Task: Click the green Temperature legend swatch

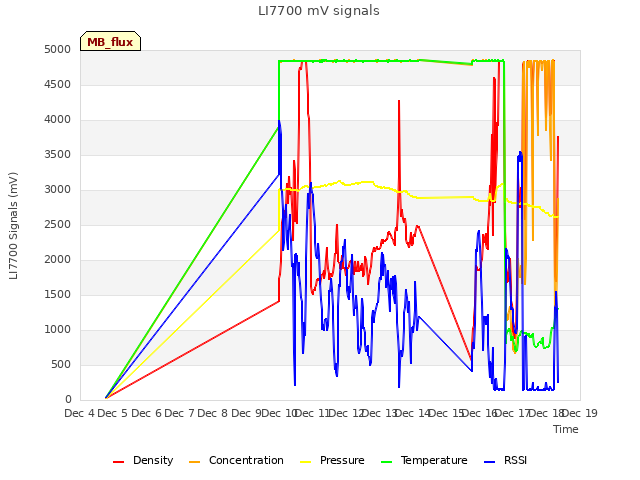Action: coord(386,462)
